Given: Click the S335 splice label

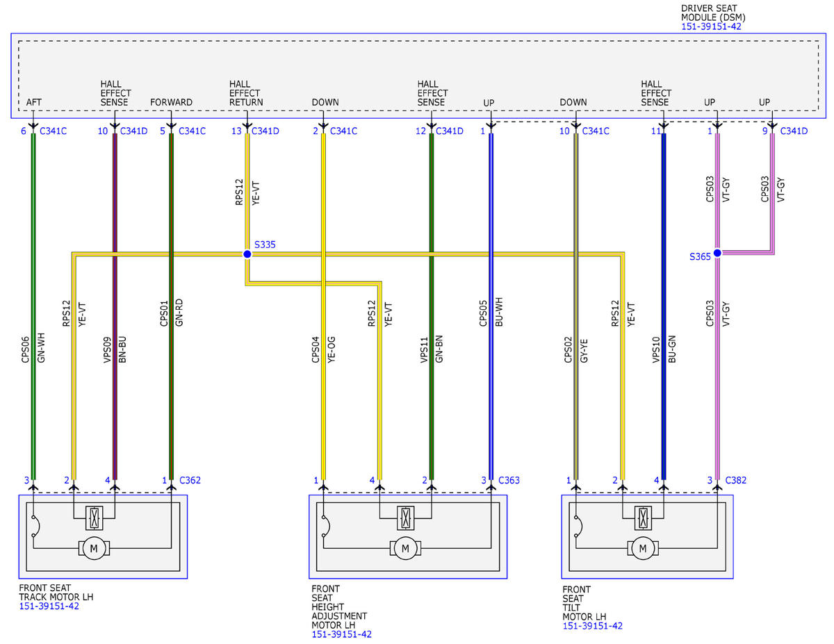Looking at the screenshot, I should pos(265,245).
